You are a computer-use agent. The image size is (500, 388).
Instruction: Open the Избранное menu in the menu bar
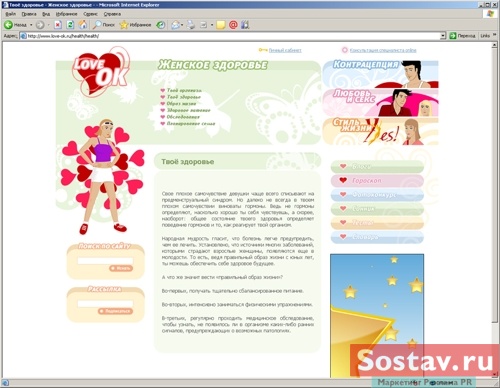[66, 14]
